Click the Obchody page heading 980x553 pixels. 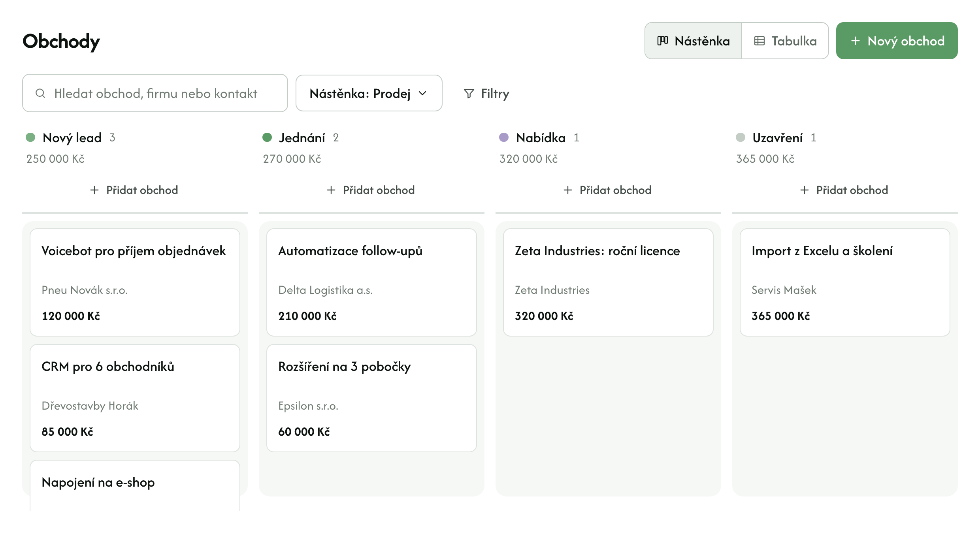[x=61, y=41]
